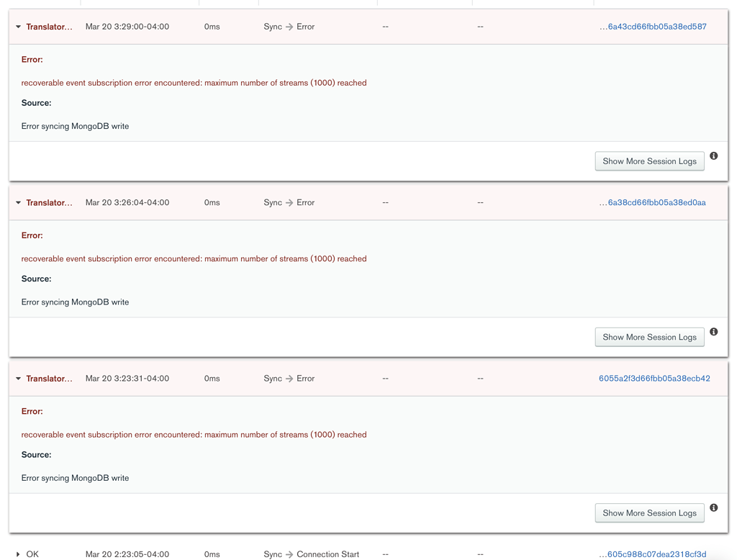Click the 'Sync → Error' text at 3:29:00

[x=289, y=27]
